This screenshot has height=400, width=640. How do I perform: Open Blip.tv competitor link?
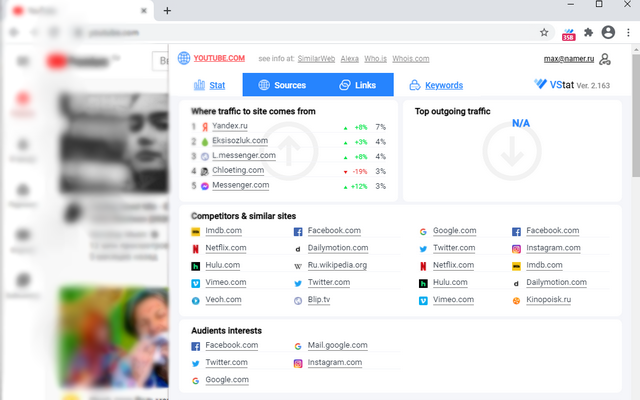pos(319,299)
